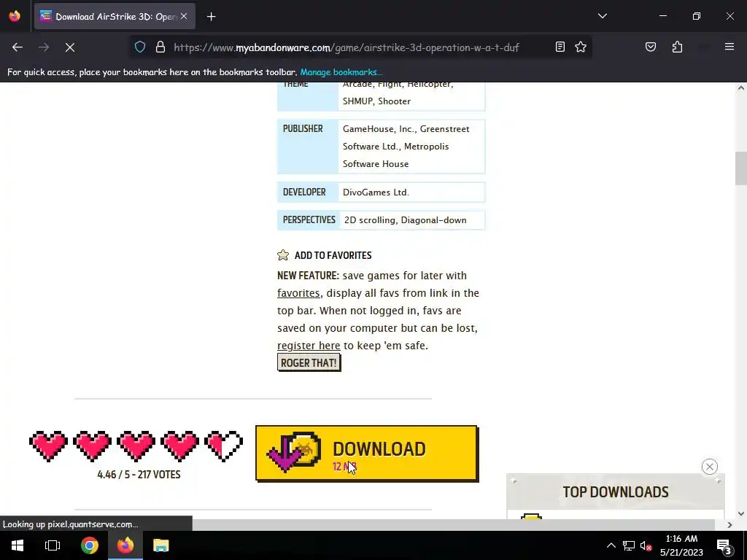This screenshot has height=560, width=747.
Task: Show hidden system tray icons
Action: click(611, 545)
